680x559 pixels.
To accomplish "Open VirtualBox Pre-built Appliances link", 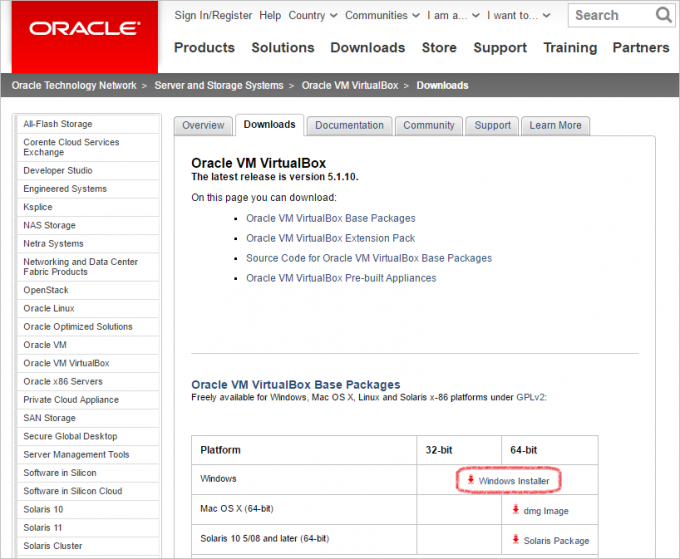I will click(341, 278).
